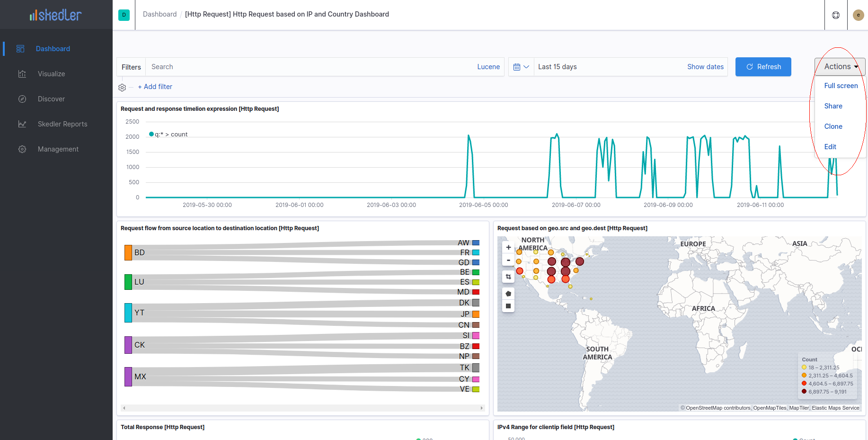Open Management in the sidebar
Image resolution: width=868 pixels, height=440 pixels.
coord(58,149)
